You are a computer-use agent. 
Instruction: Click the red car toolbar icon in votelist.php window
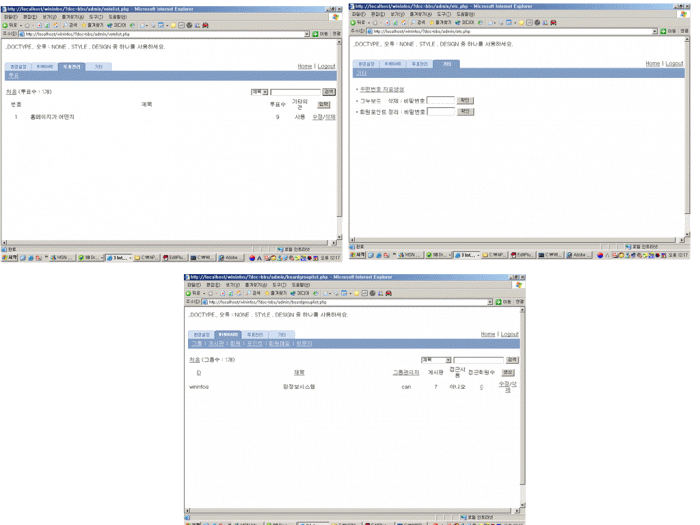pos(205,25)
